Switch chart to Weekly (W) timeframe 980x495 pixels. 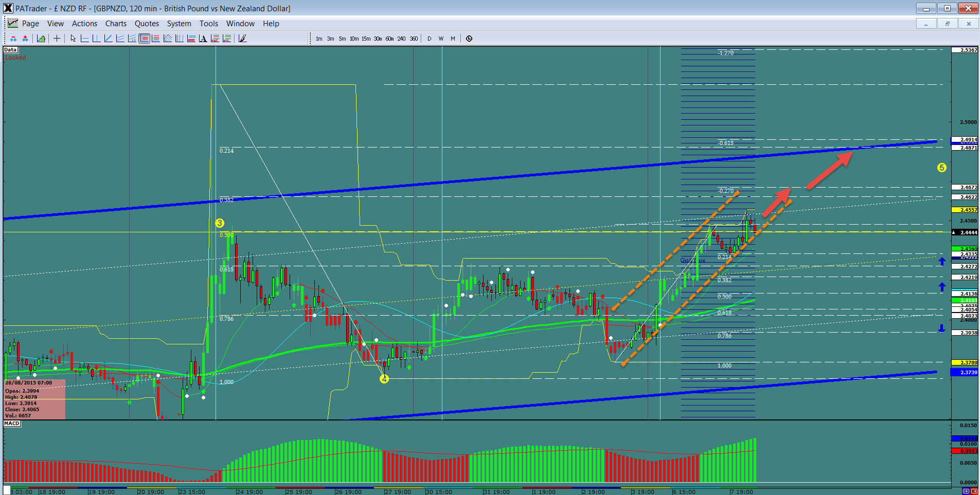[441, 39]
